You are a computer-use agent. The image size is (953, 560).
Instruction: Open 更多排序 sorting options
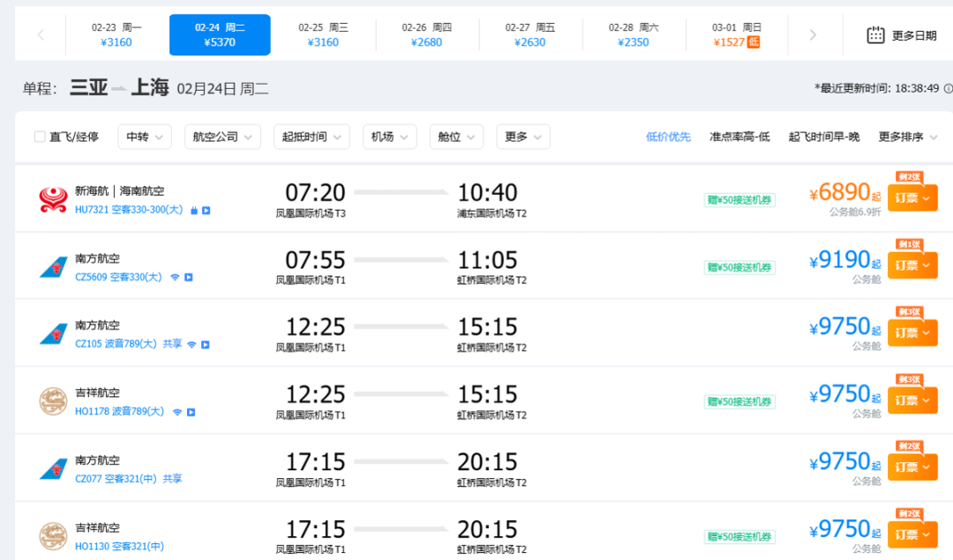click(x=907, y=138)
